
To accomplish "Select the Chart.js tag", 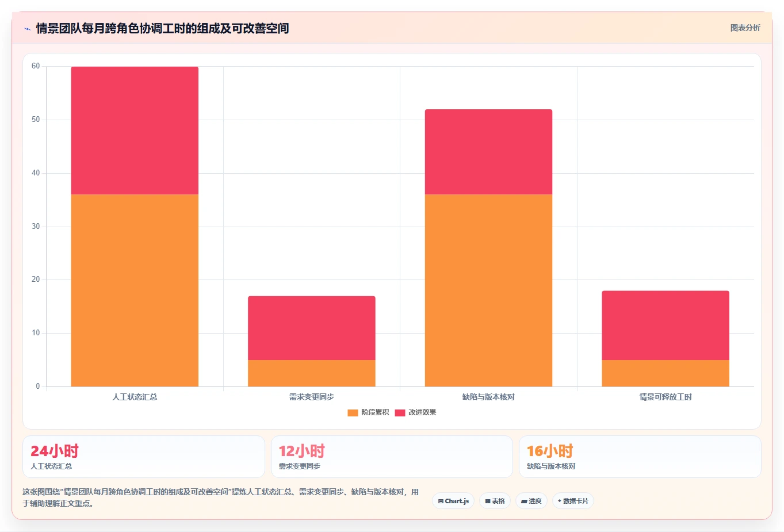I will coord(453,501).
